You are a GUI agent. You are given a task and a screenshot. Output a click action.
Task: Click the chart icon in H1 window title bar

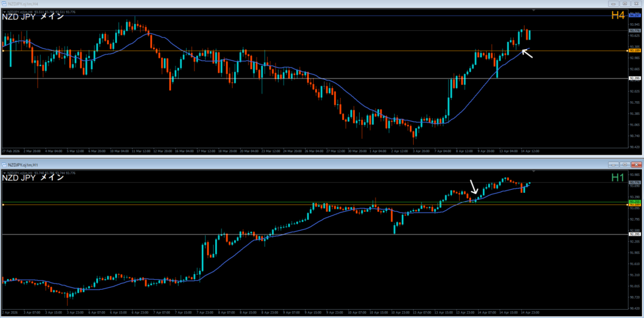4,164
